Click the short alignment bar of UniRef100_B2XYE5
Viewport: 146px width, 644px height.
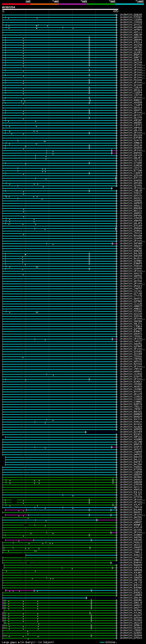[44, 432]
